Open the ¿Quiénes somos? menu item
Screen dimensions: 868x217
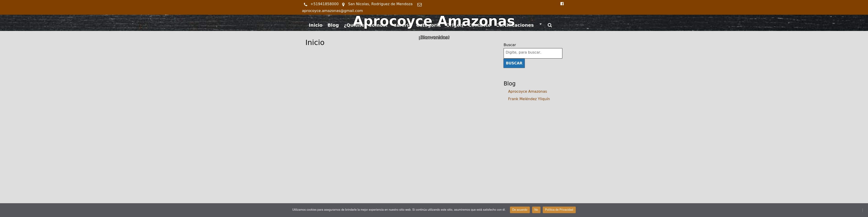click(366, 25)
